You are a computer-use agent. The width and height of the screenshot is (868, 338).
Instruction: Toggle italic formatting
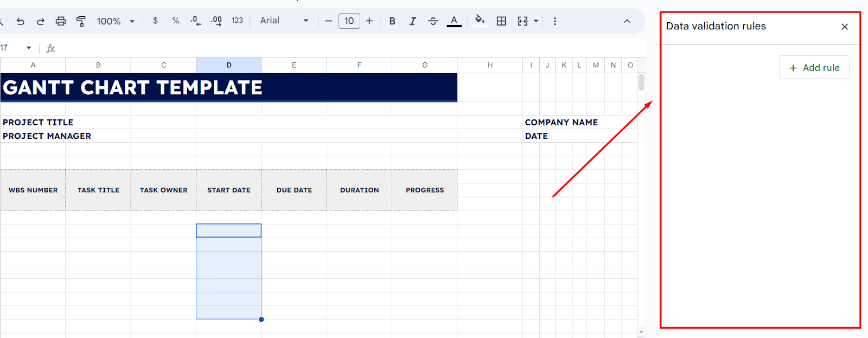coord(412,21)
